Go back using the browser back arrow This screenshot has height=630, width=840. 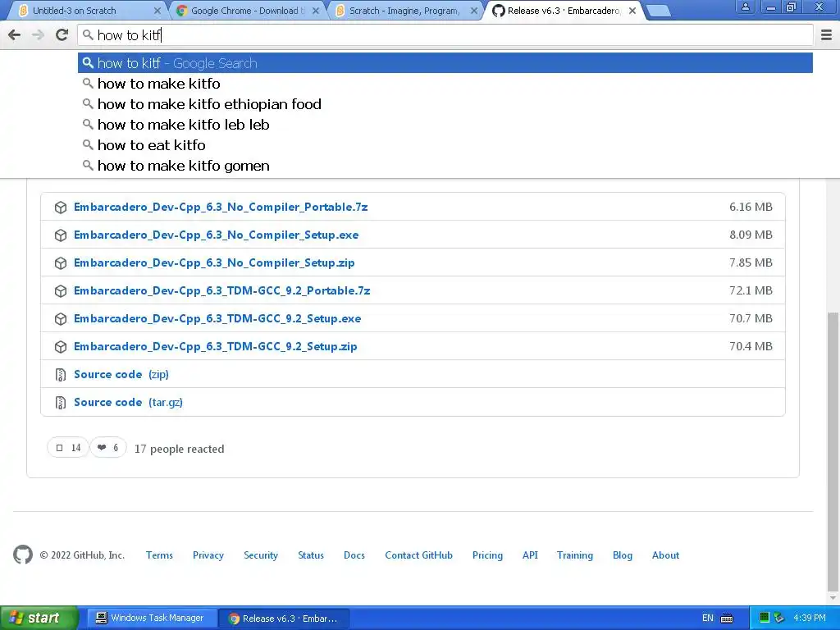(15, 35)
